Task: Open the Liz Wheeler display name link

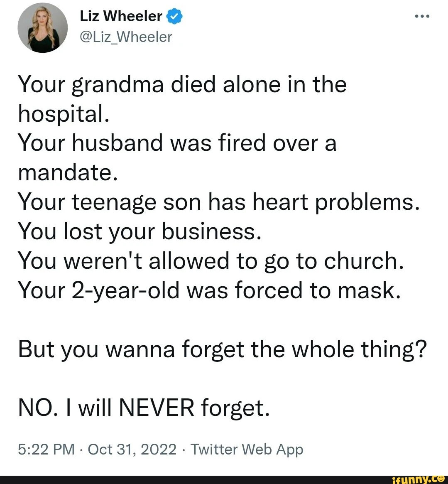Action: pyautogui.click(x=121, y=16)
